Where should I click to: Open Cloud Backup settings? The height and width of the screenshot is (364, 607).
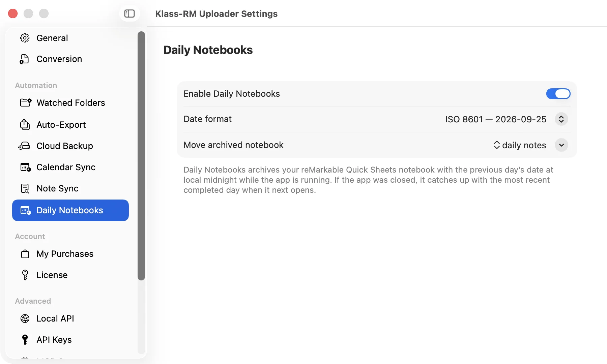pyautogui.click(x=70, y=146)
